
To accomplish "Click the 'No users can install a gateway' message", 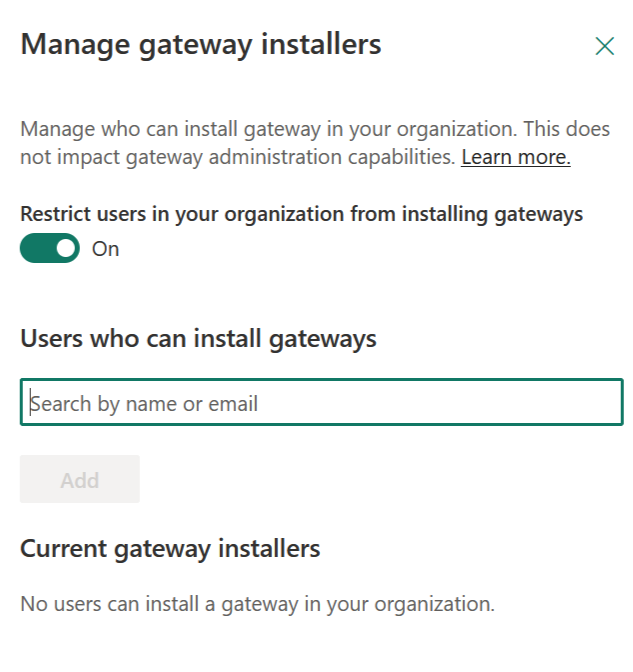I will (x=257, y=604).
